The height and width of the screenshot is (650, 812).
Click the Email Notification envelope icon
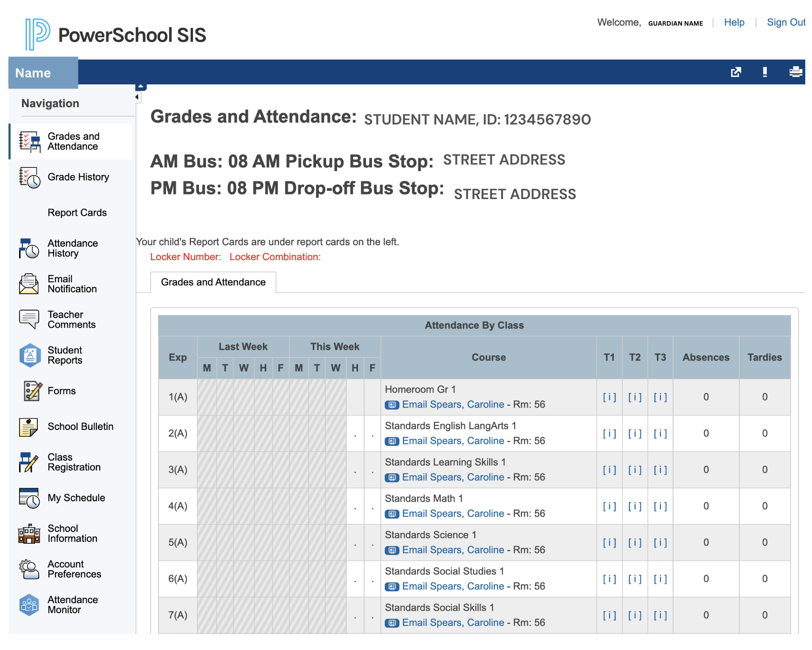coord(28,284)
